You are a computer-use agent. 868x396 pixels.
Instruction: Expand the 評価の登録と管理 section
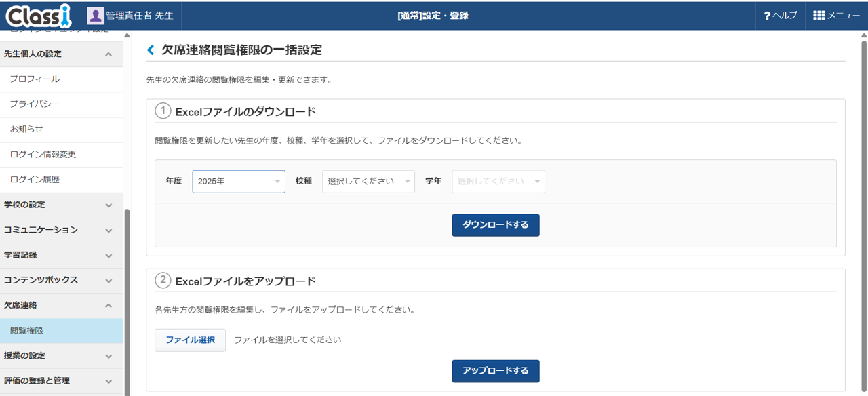(x=61, y=380)
